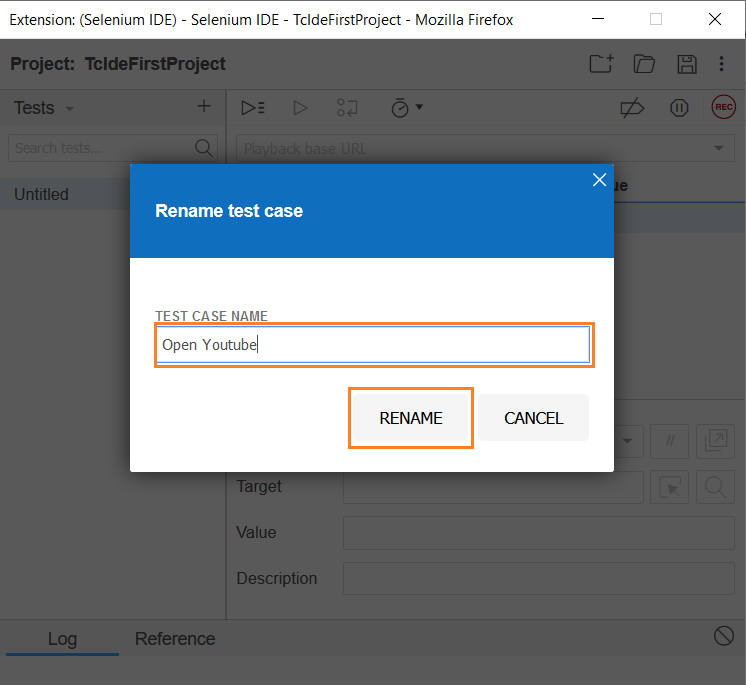Start recording with REC button

[x=723, y=107]
